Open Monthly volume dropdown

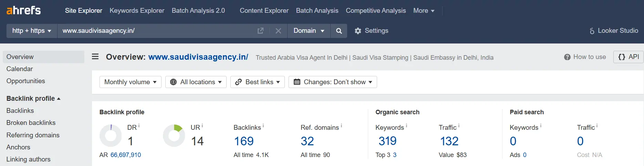[x=131, y=82]
